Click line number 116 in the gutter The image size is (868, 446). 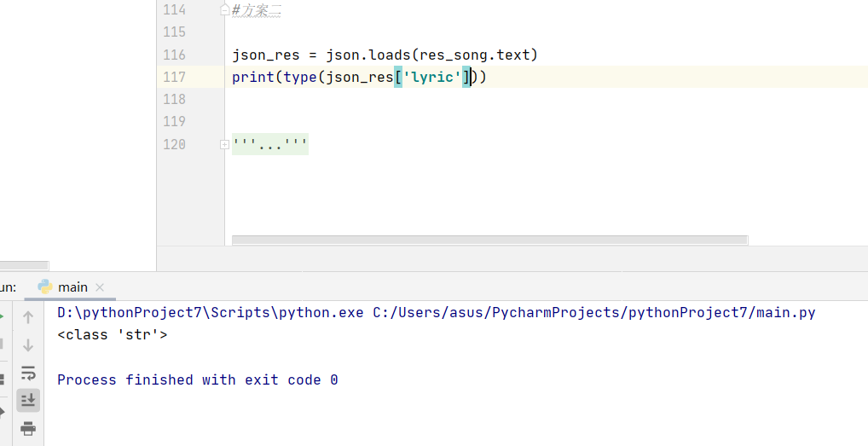click(175, 55)
